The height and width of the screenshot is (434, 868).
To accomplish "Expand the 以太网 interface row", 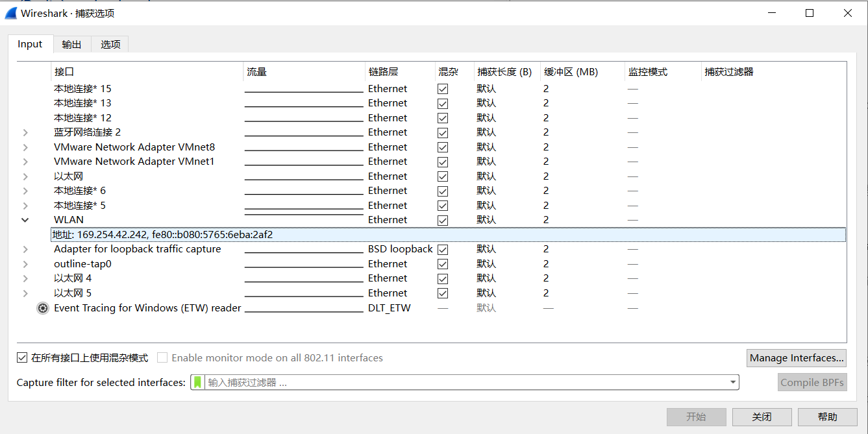I will point(25,176).
